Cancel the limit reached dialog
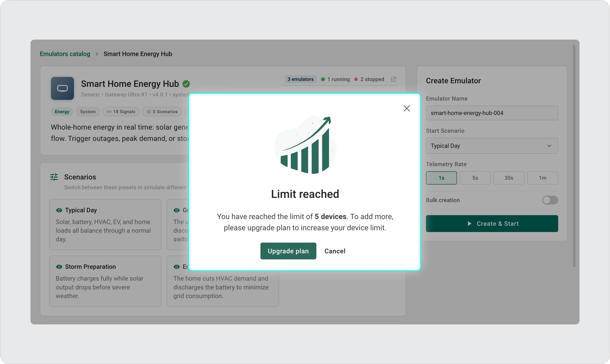The height and width of the screenshot is (364, 610). [335, 251]
